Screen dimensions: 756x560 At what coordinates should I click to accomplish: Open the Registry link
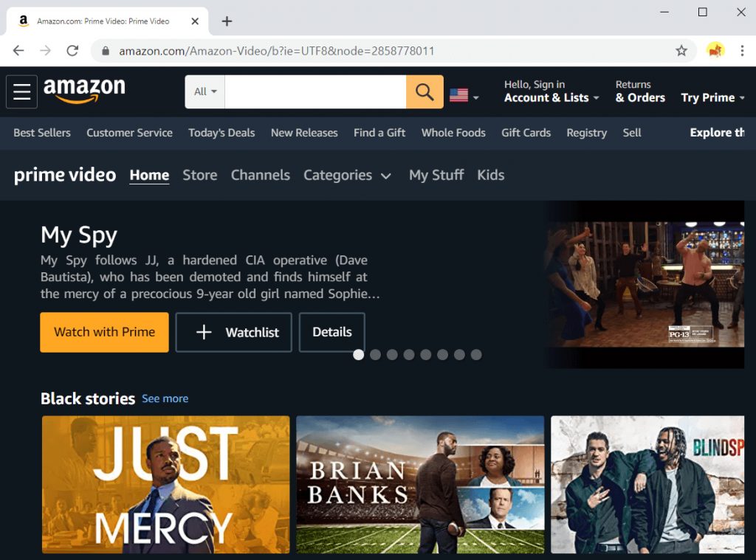(x=586, y=133)
